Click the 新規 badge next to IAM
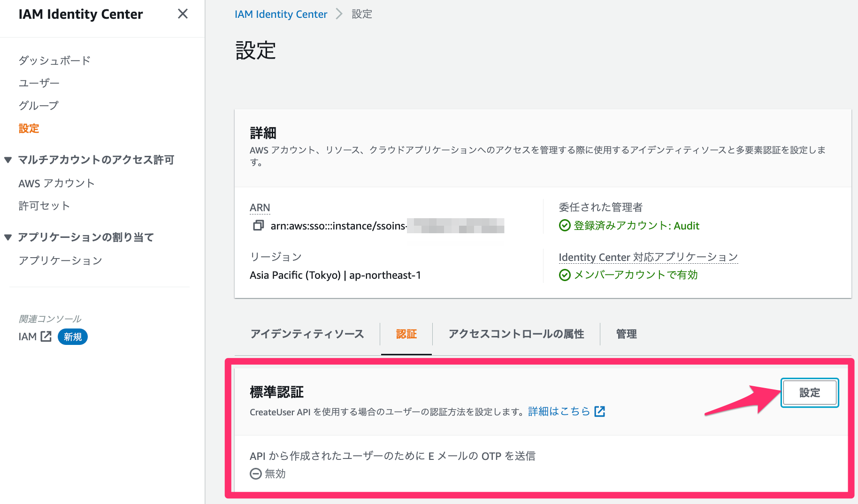The image size is (858, 504). pyautogui.click(x=73, y=337)
